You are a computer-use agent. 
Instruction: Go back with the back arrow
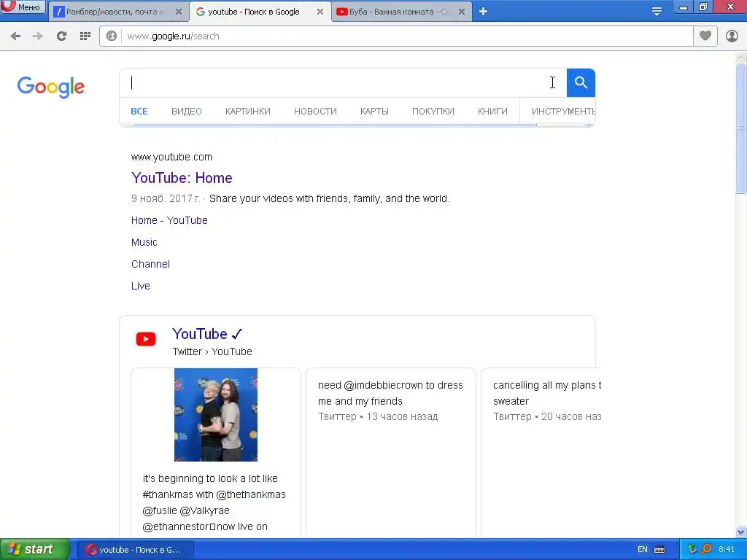pyautogui.click(x=15, y=36)
